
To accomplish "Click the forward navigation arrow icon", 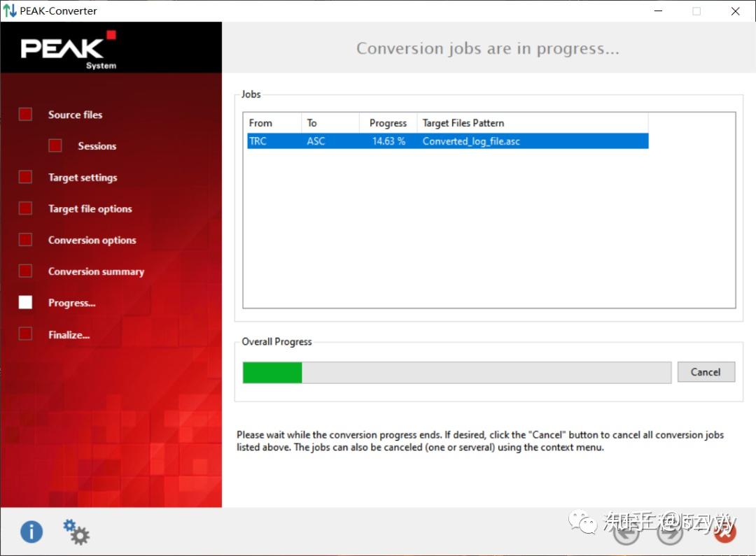I will pyautogui.click(x=670, y=532).
